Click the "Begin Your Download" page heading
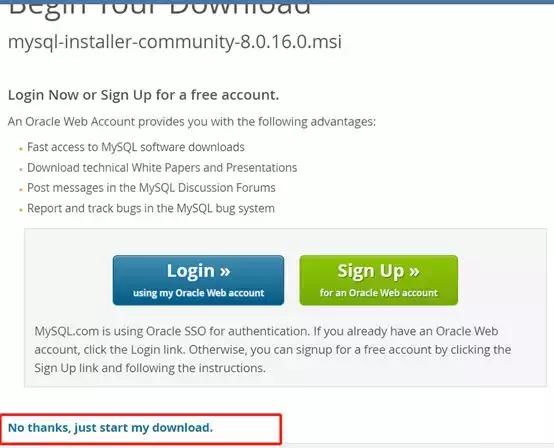The height and width of the screenshot is (448, 554). click(x=160, y=8)
